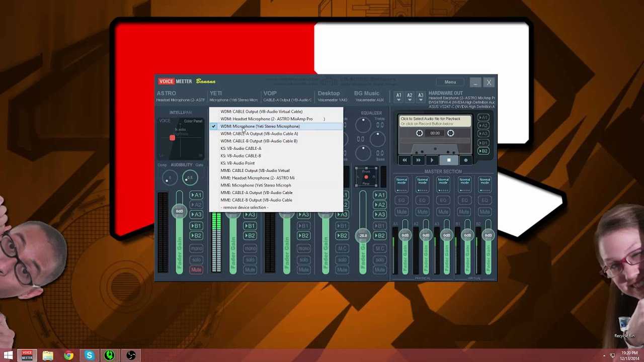Open Windows Start button
This screenshot has width=644, height=362.
click(8, 355)
